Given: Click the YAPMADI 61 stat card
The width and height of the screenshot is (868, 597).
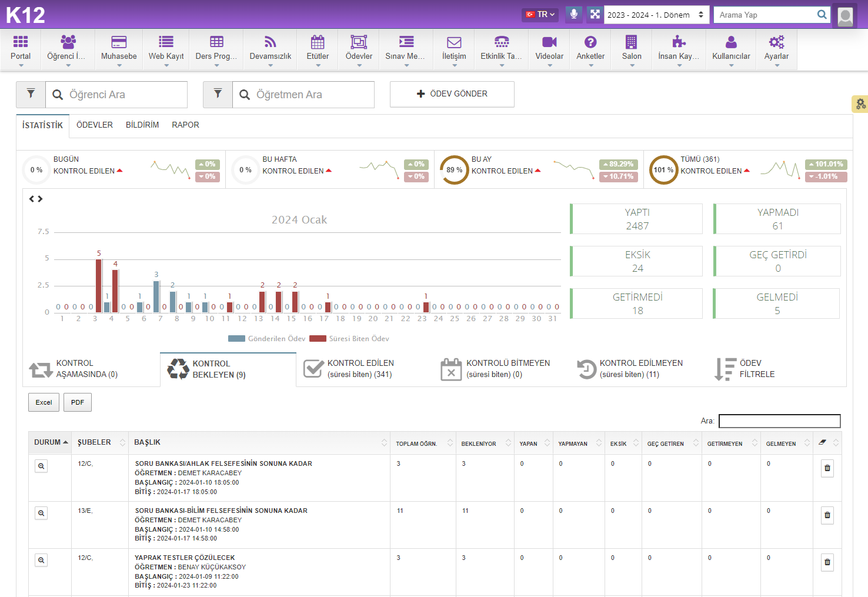Looking at the screenshot, I should [x=777, y=219].
